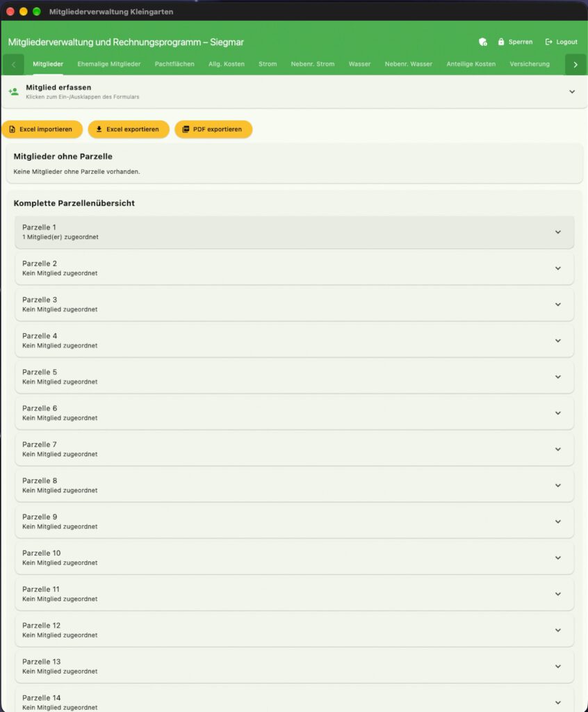Expand Parzelle 8 chevron

pos(558,485)
